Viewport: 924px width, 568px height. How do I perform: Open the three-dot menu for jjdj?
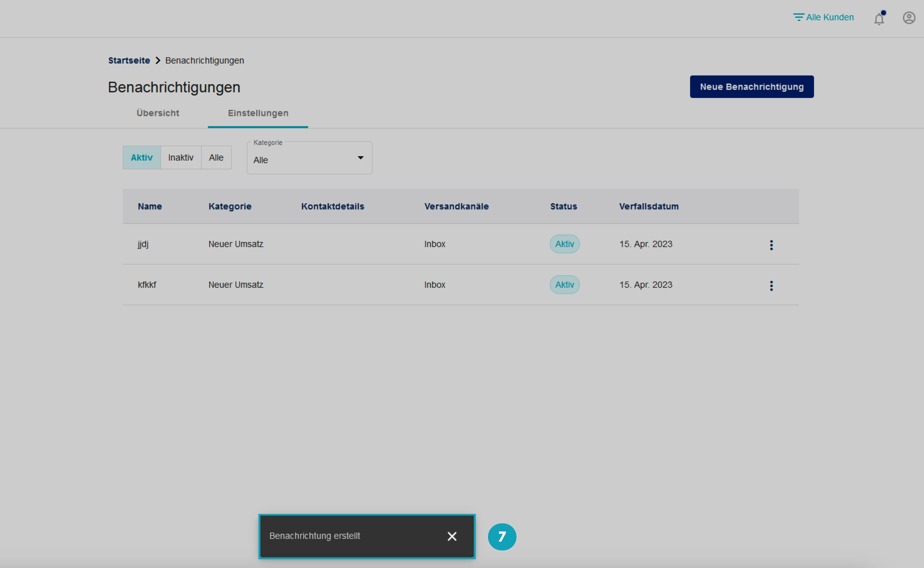[771, 245]
